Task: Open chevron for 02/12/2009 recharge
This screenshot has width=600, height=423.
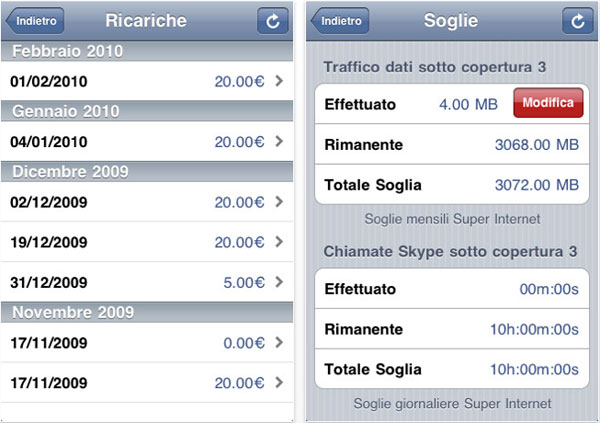Action: pyautogui.click(x=279, y=202)
